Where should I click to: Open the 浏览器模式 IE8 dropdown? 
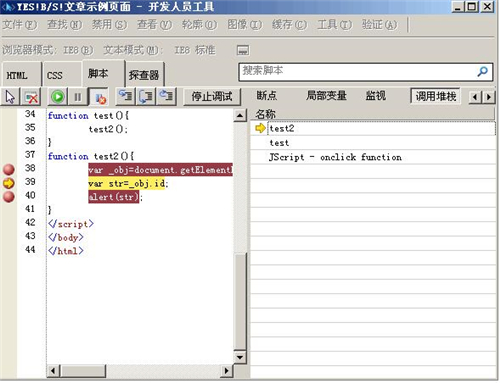pos(48,50)
